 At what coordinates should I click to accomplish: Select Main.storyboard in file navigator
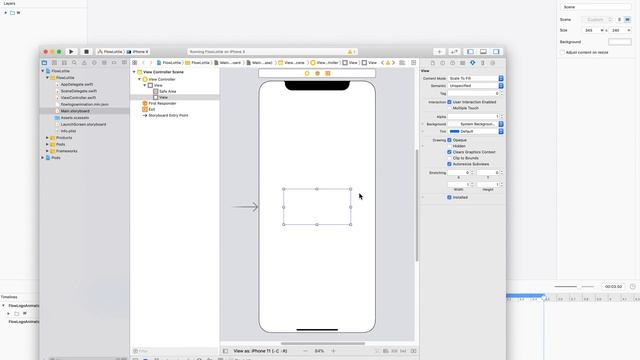pos(75,111)
